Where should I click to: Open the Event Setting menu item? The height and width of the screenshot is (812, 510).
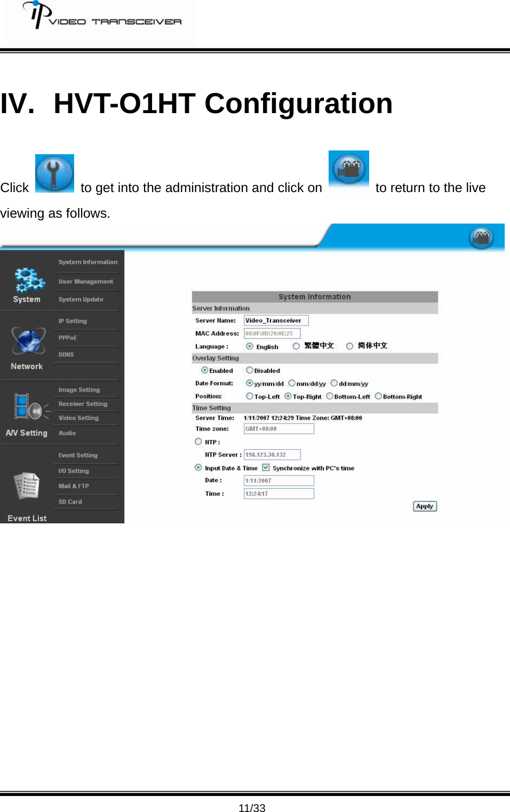pos(78,455)
